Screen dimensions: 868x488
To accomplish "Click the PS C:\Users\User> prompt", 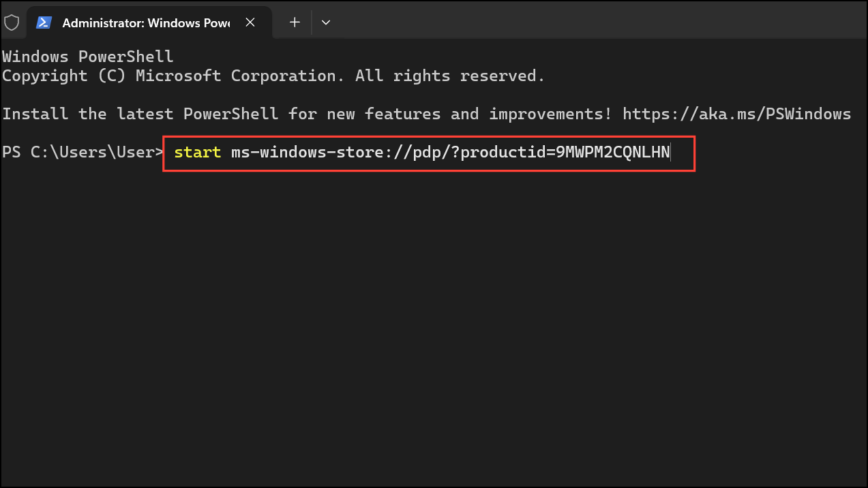I will coord(82,152).
